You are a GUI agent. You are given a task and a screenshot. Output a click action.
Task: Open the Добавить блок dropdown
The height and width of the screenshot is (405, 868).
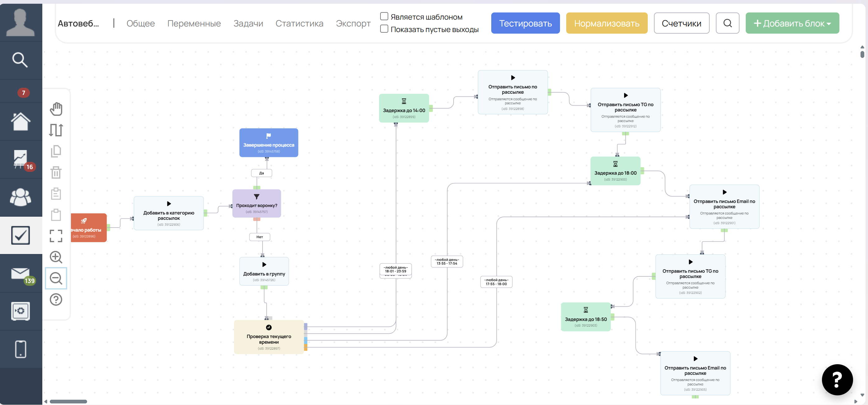[792, 23]
